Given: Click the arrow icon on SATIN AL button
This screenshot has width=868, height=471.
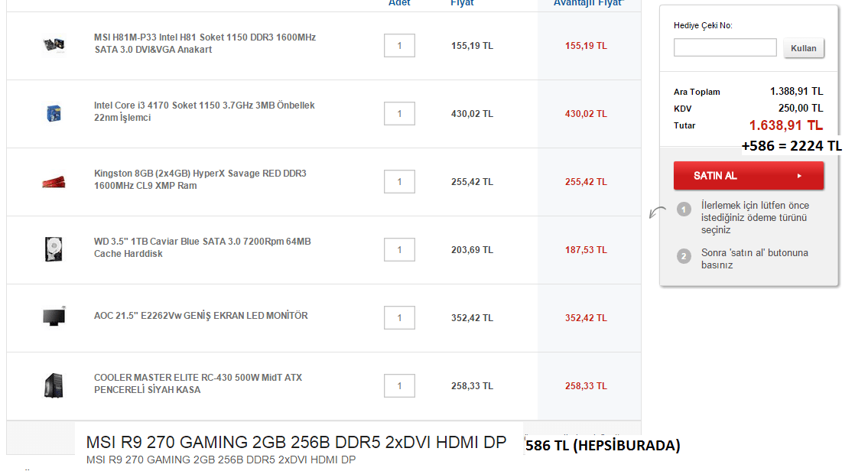Looking at the screenshot, I should pyautogui.click(x=799, y=176).
